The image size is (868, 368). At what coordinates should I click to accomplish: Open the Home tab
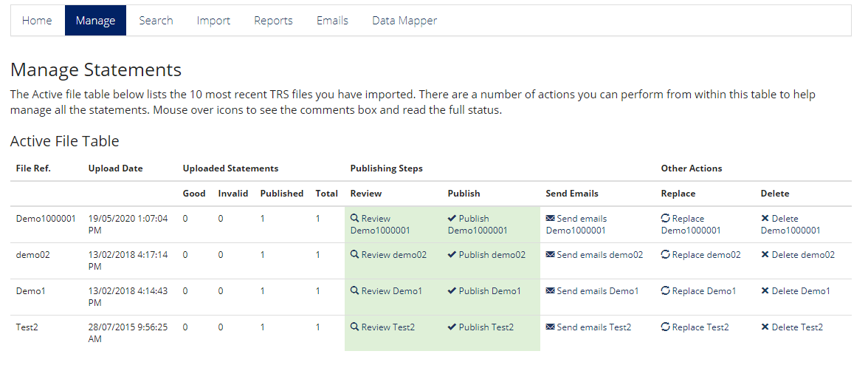coord(37,21)
